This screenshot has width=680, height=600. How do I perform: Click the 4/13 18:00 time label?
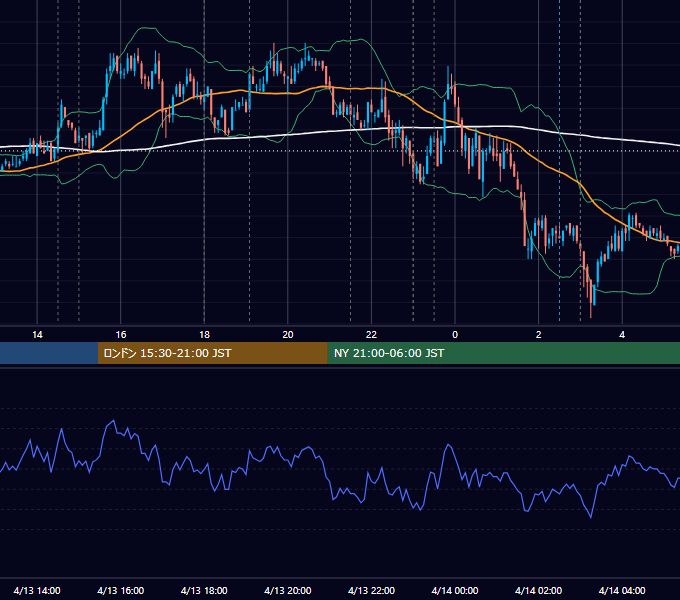pyautogui.click(x=204, y=590)
